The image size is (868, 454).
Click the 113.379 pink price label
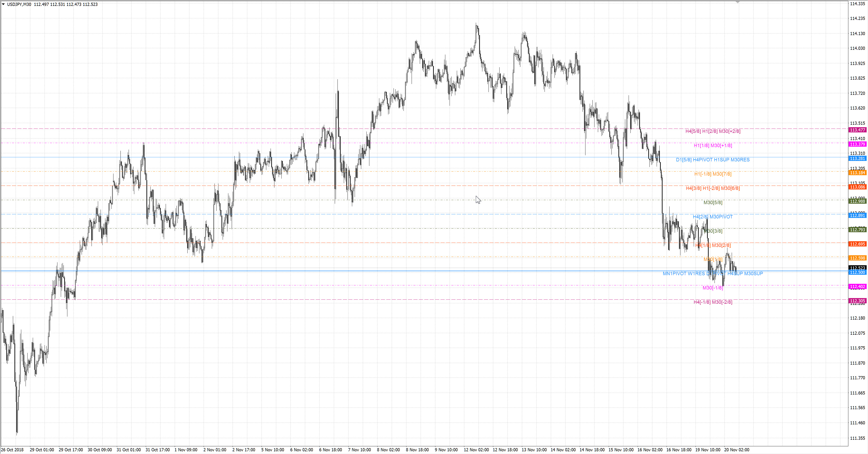[857, 144]
